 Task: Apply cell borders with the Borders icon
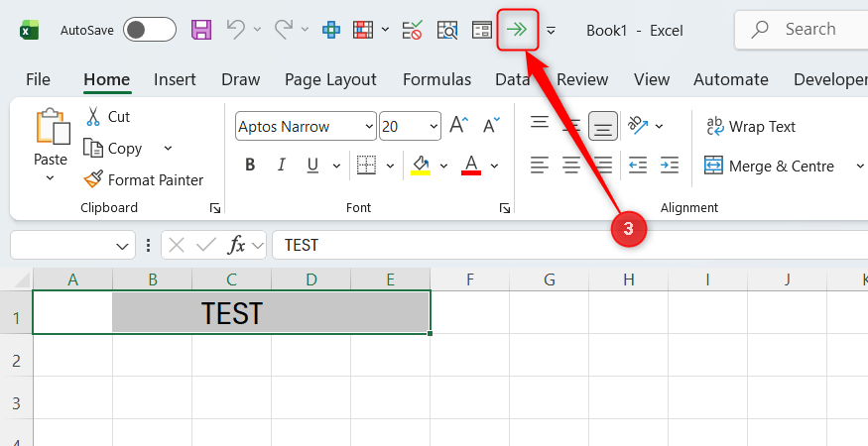(366, 165)
